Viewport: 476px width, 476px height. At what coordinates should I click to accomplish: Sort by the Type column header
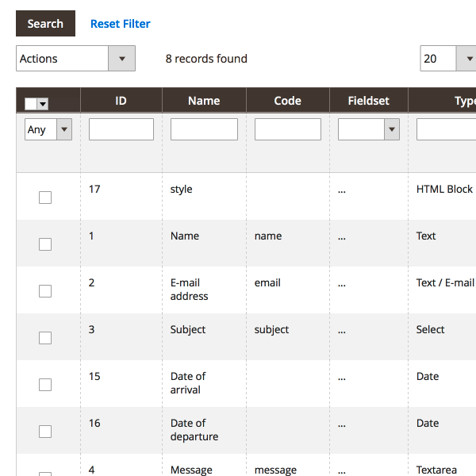(443, 101)
